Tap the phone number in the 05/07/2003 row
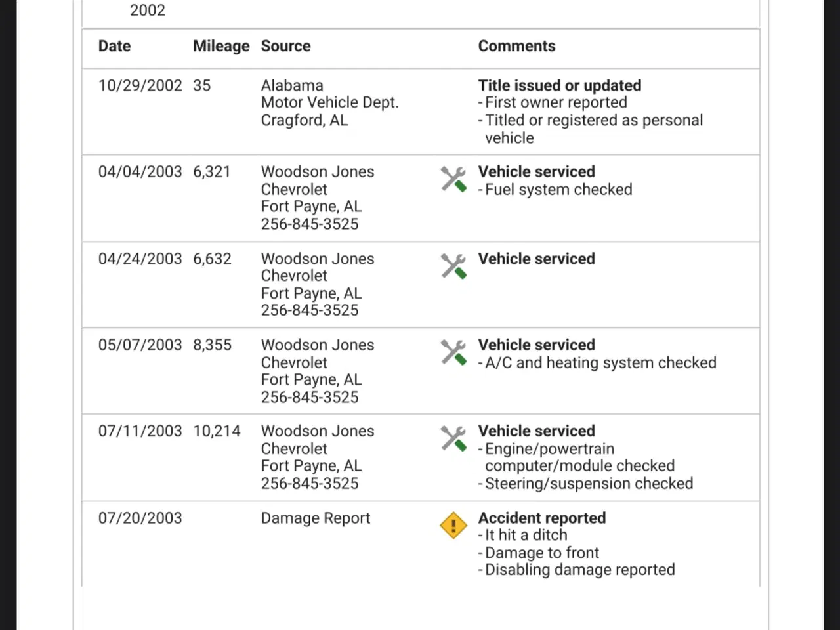 [310, 397]
